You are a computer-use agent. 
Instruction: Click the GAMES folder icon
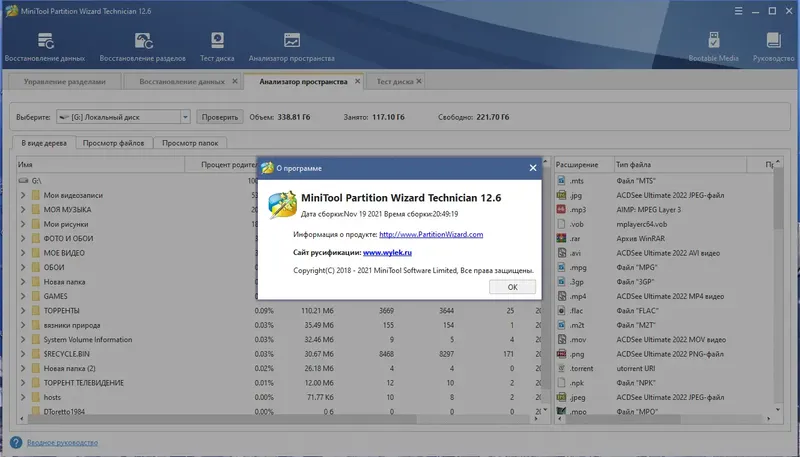35,296
